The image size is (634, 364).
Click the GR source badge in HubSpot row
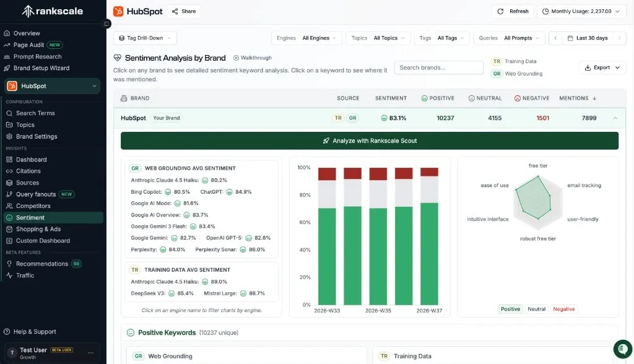pyautogui.click(x=352, y=118)
